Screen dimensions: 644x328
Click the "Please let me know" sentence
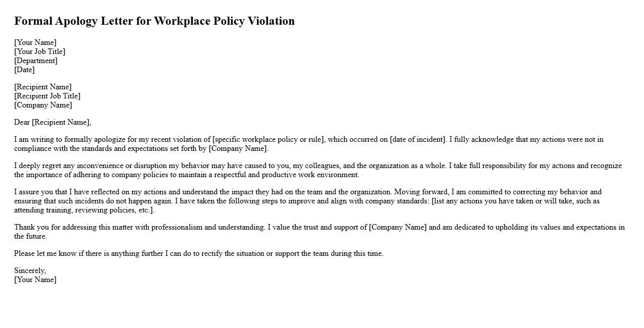[199, 253]
